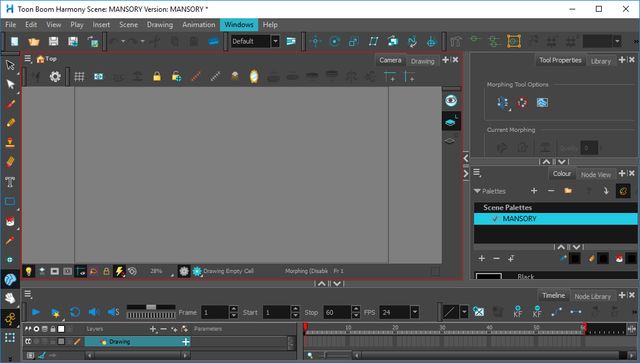Toggle the light table bulb icon
This screenshot has height=363, width=640.
pyautogui.click(x=28, y=271)
